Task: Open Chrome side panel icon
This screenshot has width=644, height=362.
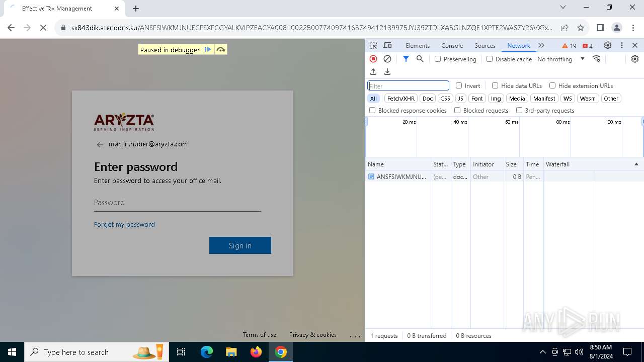Action: pyautogui.click(x=600, y=28)
